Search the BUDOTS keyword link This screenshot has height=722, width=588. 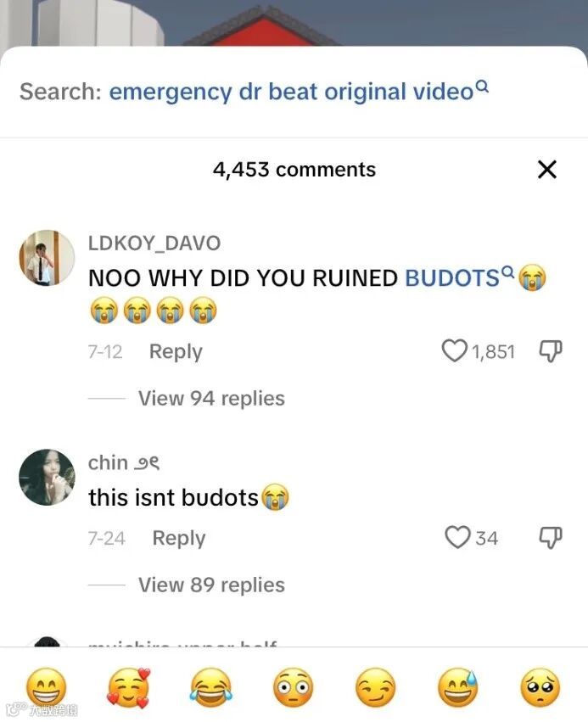pyautogui.click(x=459, y=277)
